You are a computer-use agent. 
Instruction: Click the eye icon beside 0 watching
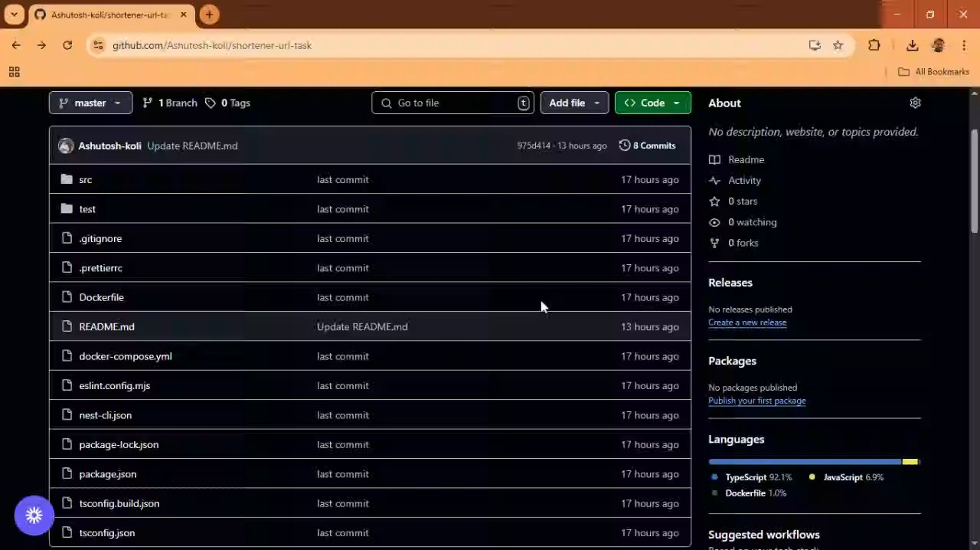point(714,222)
